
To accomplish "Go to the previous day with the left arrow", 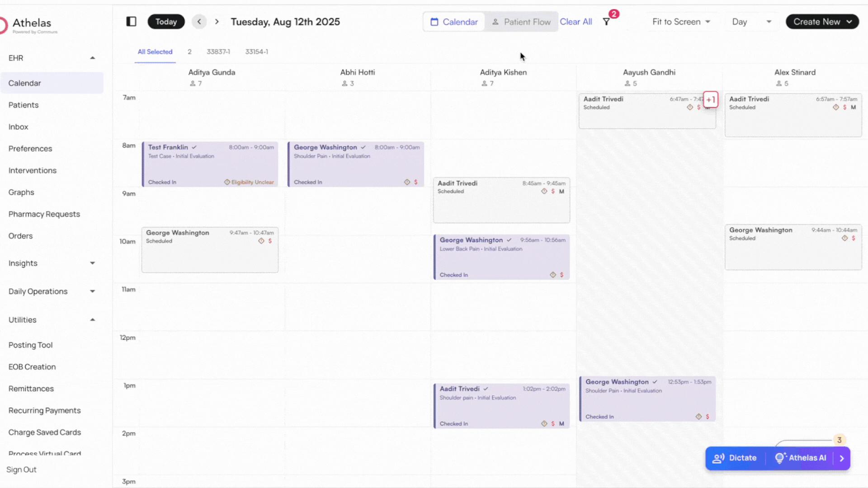I will [x=199, y=21].
